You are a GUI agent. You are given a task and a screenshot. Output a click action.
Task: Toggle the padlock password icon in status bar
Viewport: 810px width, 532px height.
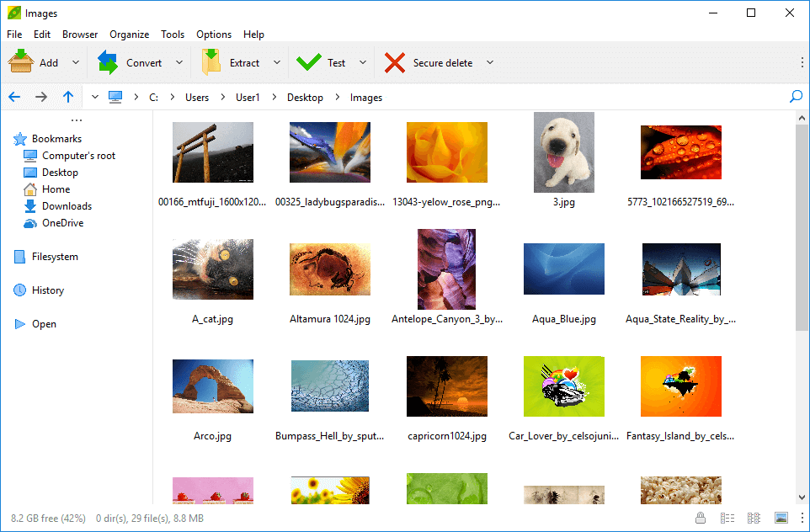coord(701,518)
